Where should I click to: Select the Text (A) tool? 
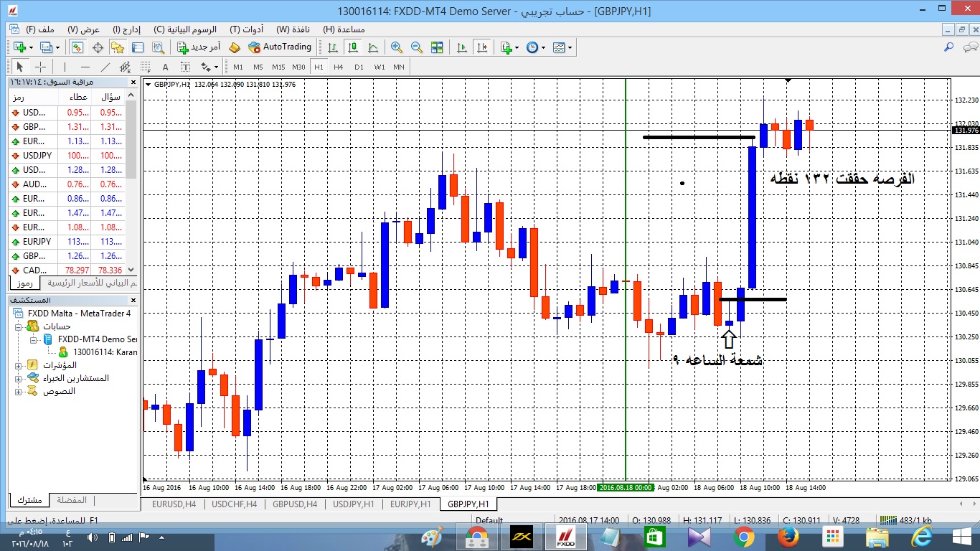[x=166, y=67]
